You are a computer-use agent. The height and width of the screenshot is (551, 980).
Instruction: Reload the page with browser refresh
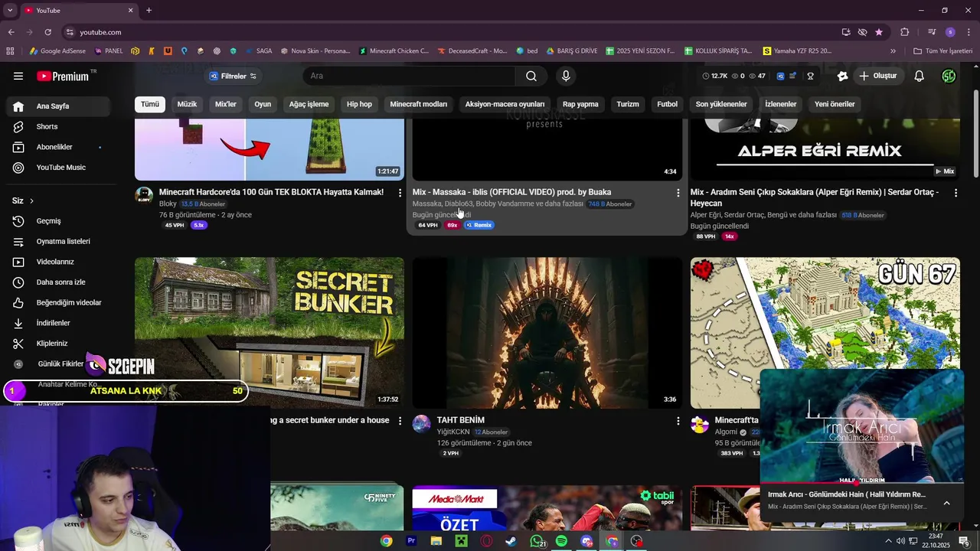click(47, 32)
